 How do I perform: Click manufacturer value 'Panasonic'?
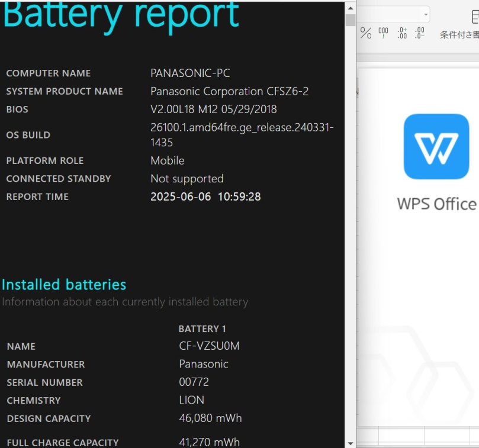click(x=204, y=364)
